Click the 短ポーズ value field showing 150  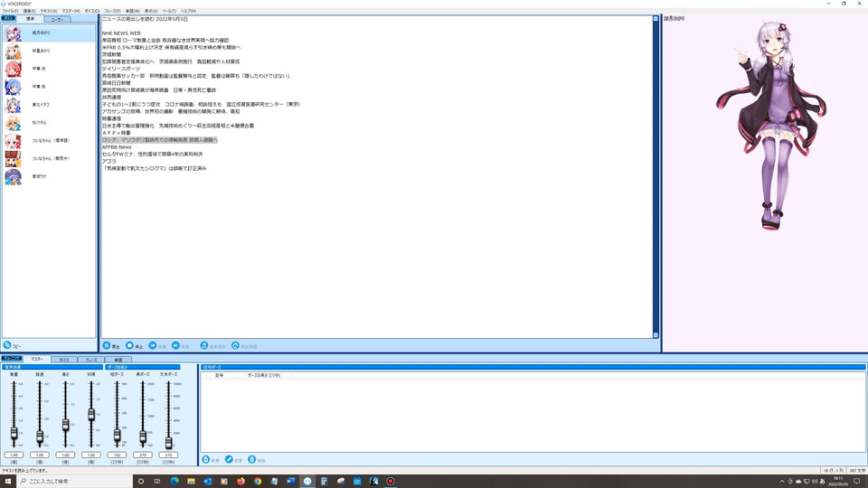pos(117,455)
